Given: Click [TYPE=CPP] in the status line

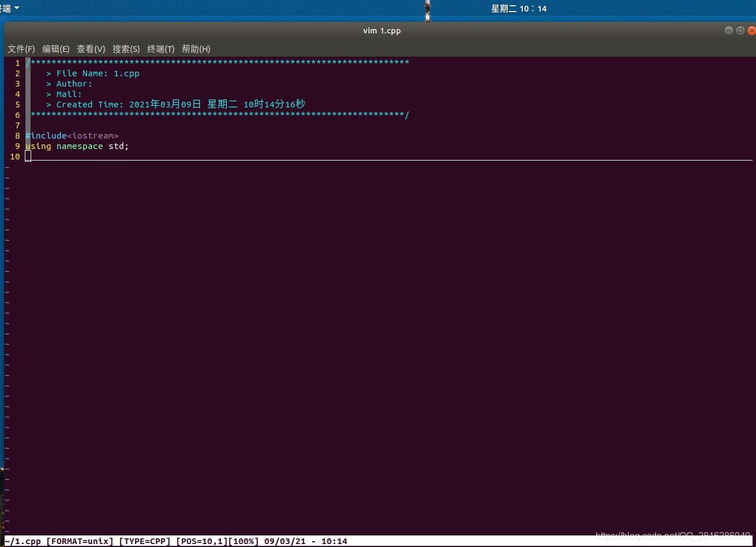Looking at the screenshot, I should (x=145, y=541).
